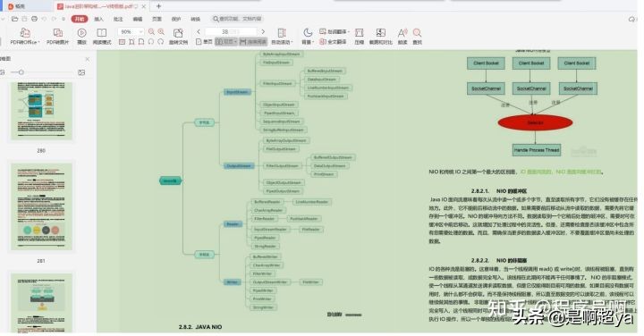Click the background moon icon
644x336 pixels.
coord(307,32)
